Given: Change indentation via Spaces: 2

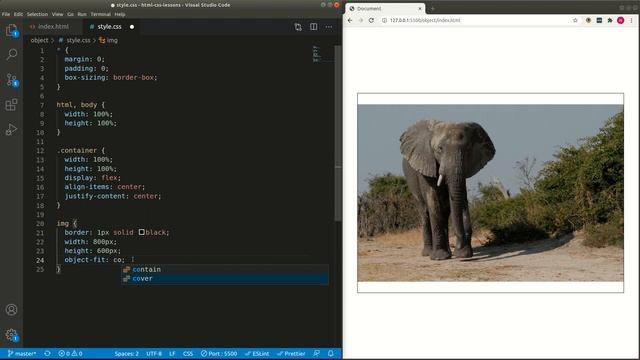Looking at the screenshot, I should tap(127, 353).
